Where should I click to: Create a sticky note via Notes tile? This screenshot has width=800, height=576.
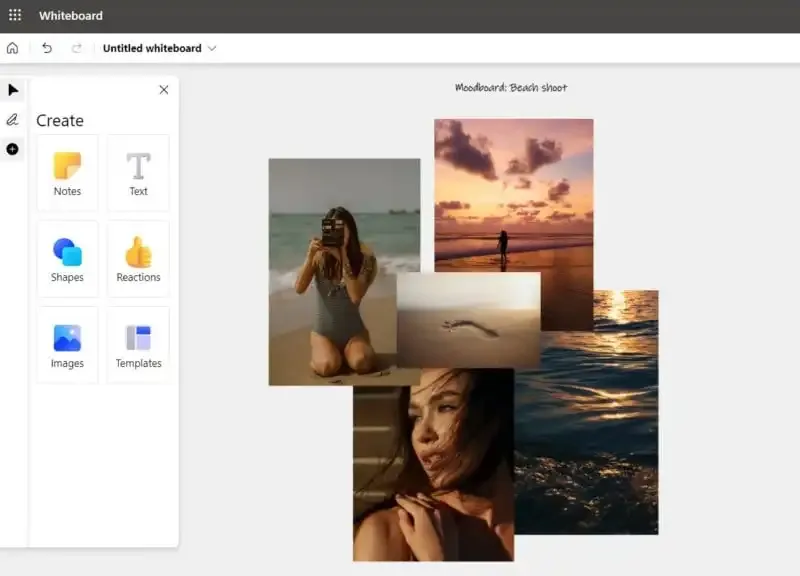67,172
